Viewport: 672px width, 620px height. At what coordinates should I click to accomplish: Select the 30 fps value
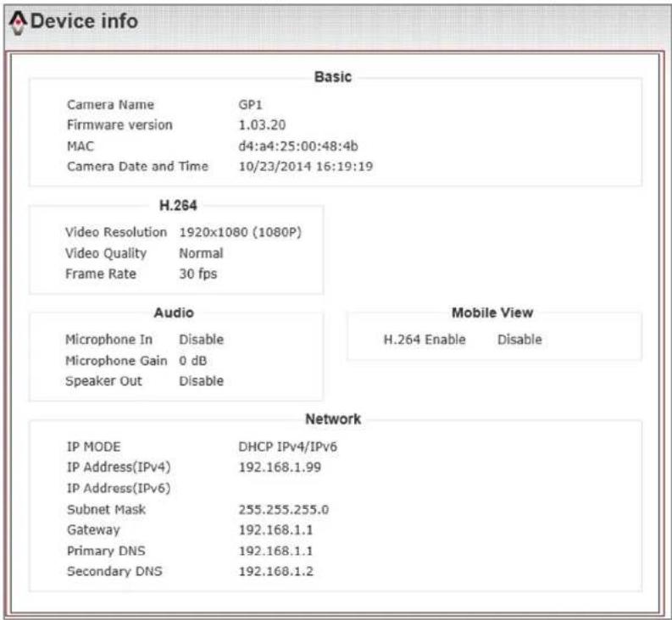[x=198, y=274]
